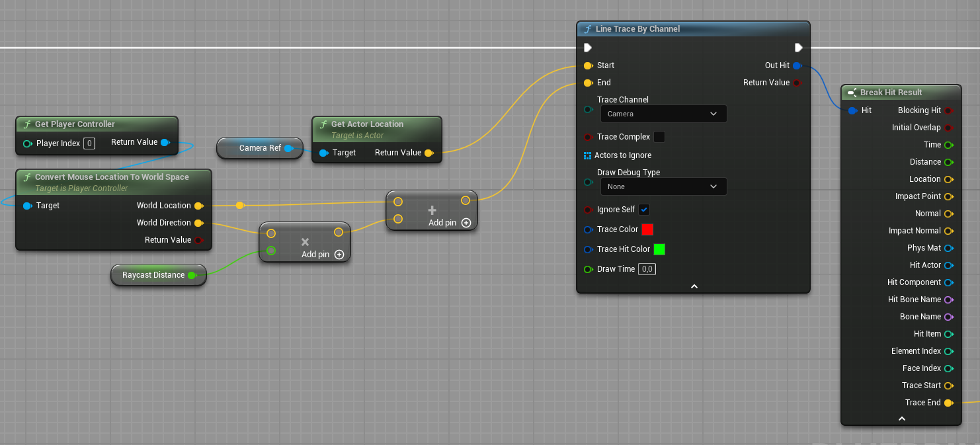Click the Raycast Distance variable output pin

(x=192, y=275)
